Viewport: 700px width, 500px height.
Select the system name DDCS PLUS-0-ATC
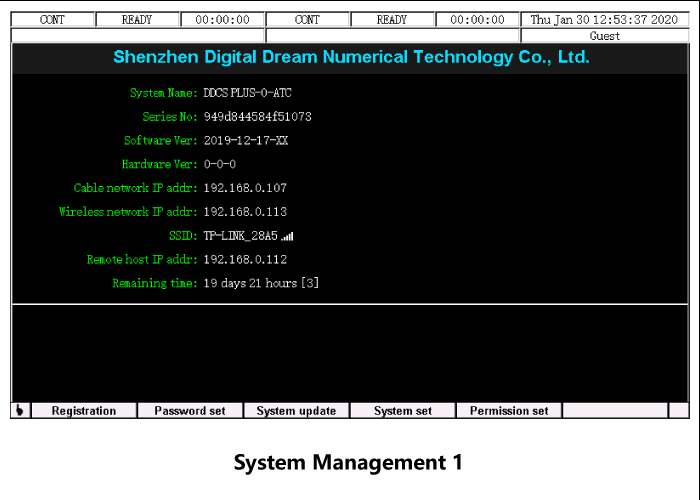click(248, 93)
